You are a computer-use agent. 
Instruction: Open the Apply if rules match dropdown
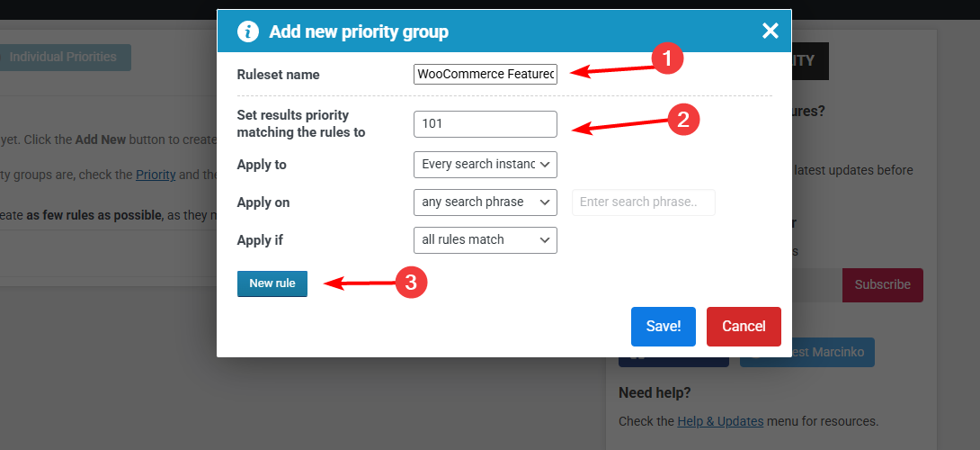(486, 240)
